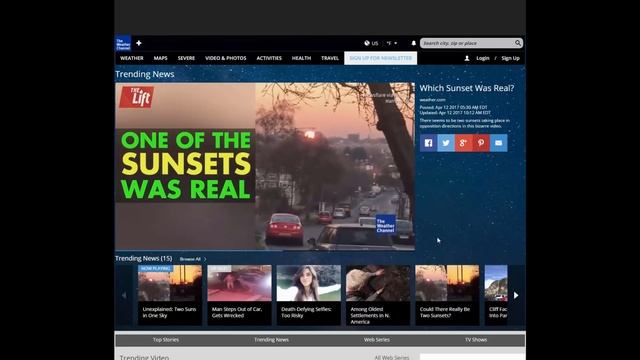
Task: Open the Weather menu
Action: click(131, 58)
